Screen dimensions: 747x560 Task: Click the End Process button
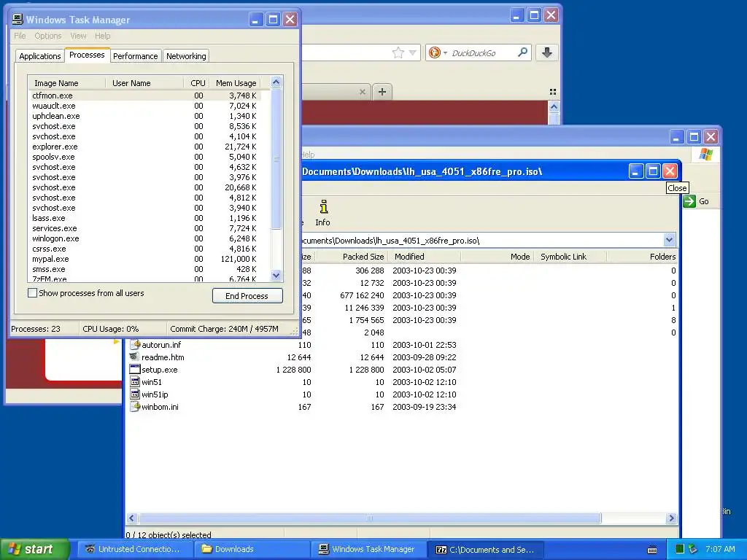247,296
